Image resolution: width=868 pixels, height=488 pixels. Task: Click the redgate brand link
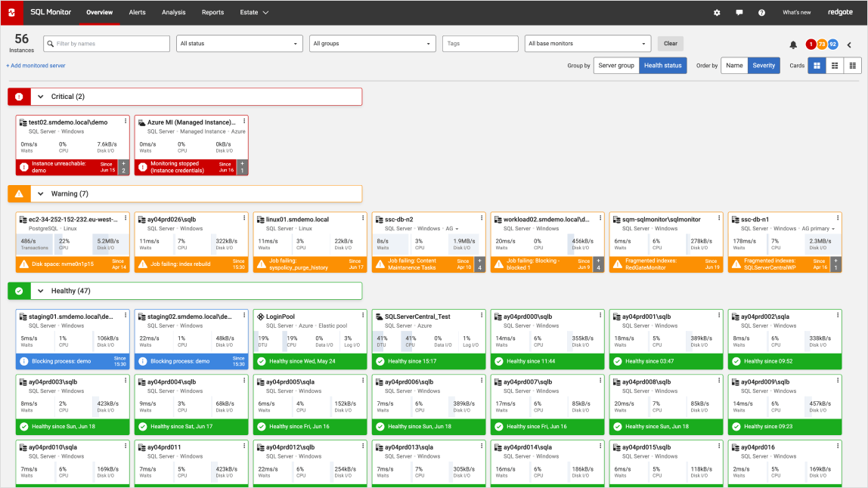840,12
